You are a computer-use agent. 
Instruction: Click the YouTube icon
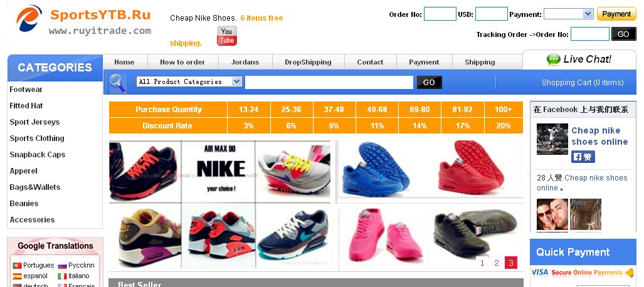[x=227, y=36]
